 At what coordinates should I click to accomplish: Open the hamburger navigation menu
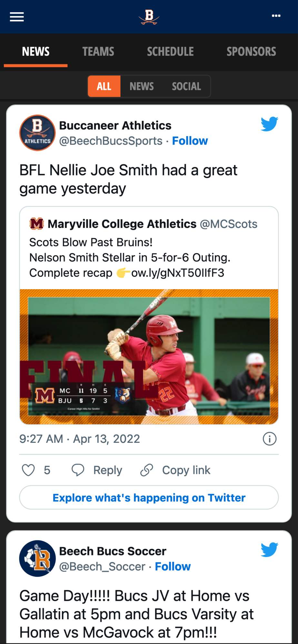point(17,17)
